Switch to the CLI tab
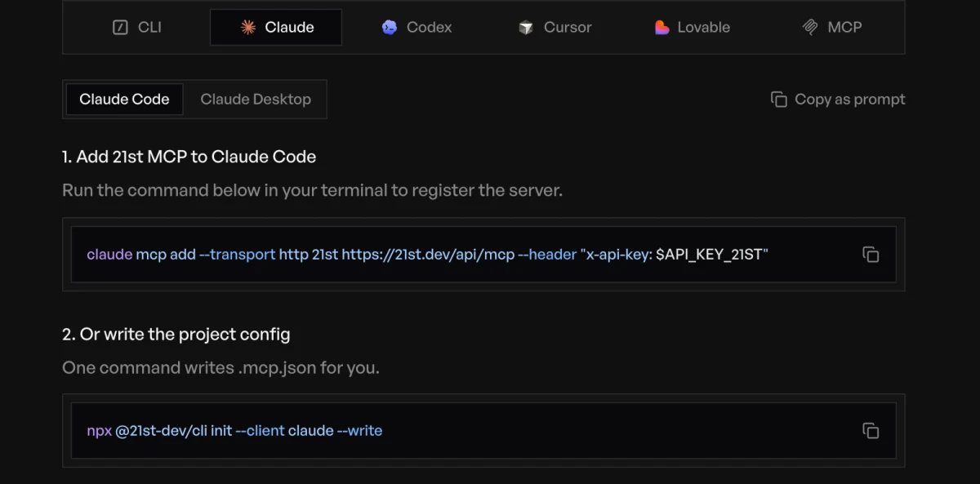Viewport: 980px width, 484px height. click(x=137, y=27)
